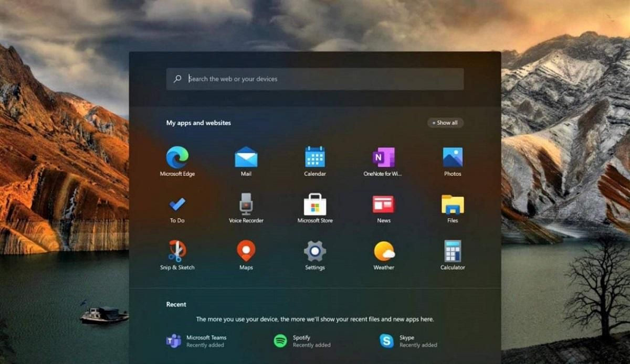Click inside the search field
Screen dimensions: 630x364
coord(315,79)
